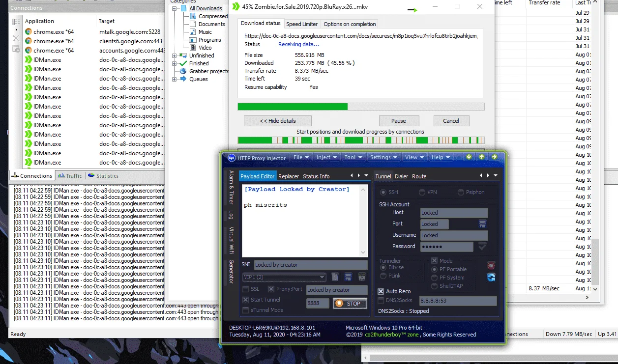Toggle the Mode checkbox in the Tunnel tab
Viewport: 618px width, 364px height.
[x=434, y=261]
